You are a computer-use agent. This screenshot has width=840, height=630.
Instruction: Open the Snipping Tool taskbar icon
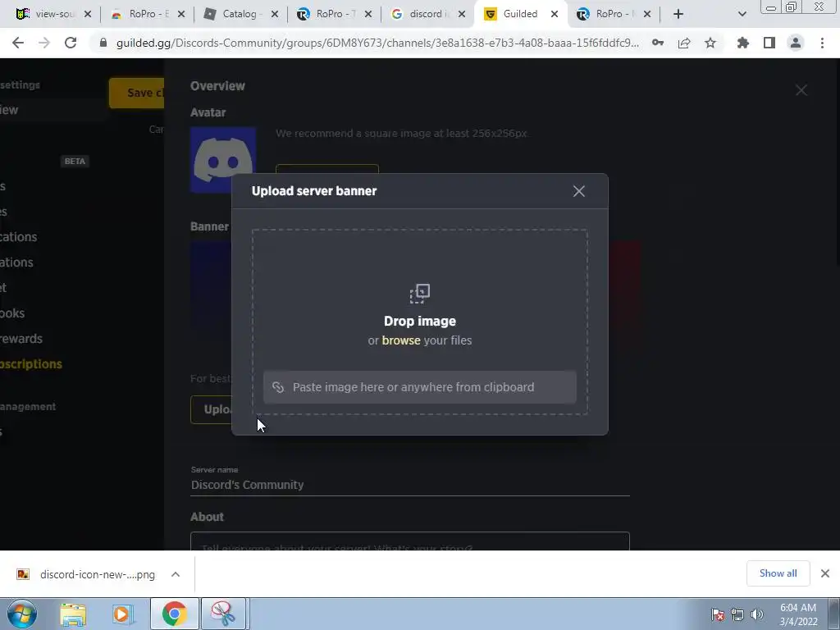(x=223, y=614)
